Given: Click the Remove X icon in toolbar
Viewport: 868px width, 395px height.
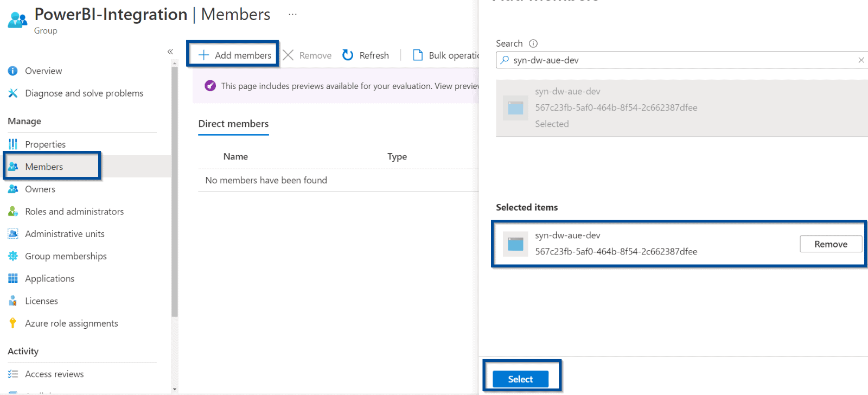Looking at the screenshot, I should click(288, 55).
